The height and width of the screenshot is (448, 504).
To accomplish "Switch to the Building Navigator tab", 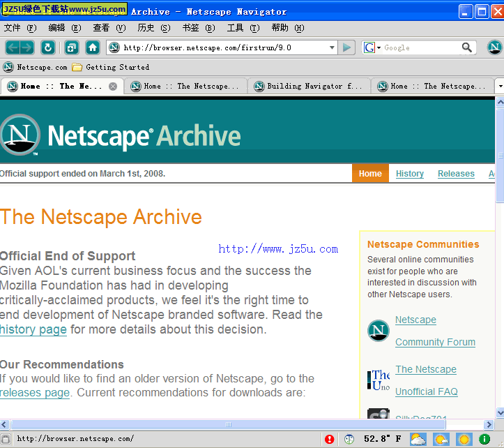I will click(309, 87).
